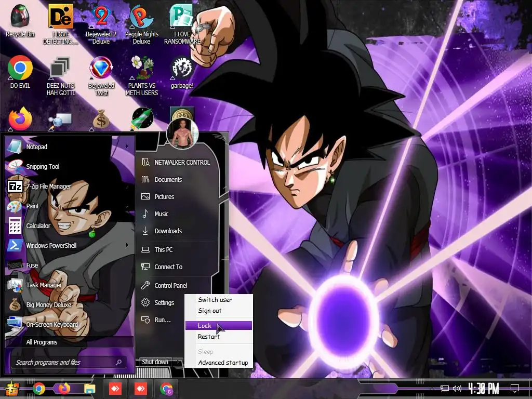Open 7-Zip File Manager in Start menu
The width and height of the screenshot is (532, 399).
[70, 187]
